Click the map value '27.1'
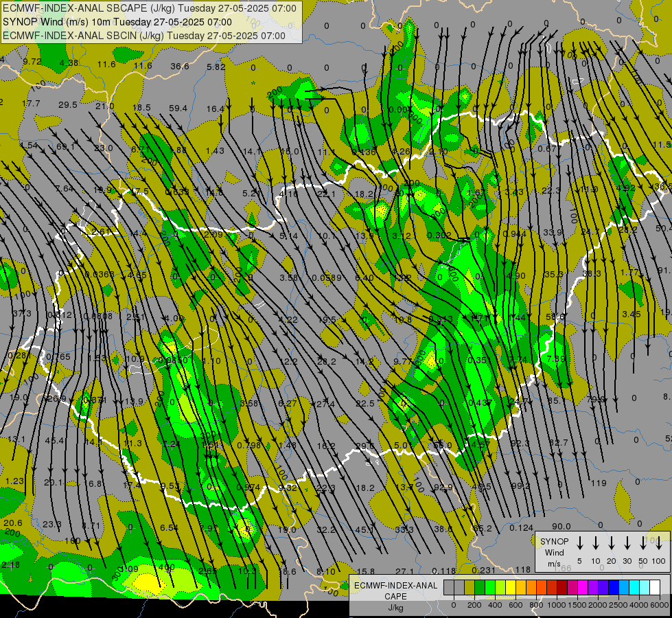 click(x=404, y=571)
